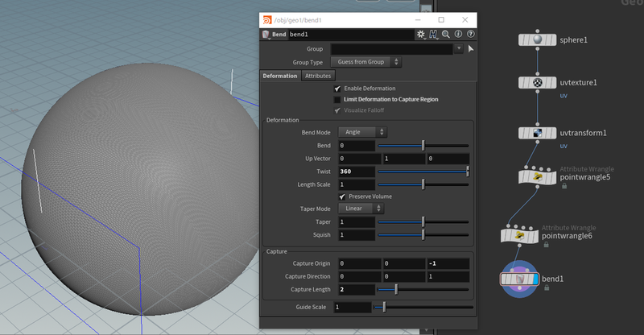The width and height of the screenshot is (644, 335).
Task: Enable Limit Deformation to Capture Region
Action: pyautogui.click(x=337, y=100)
